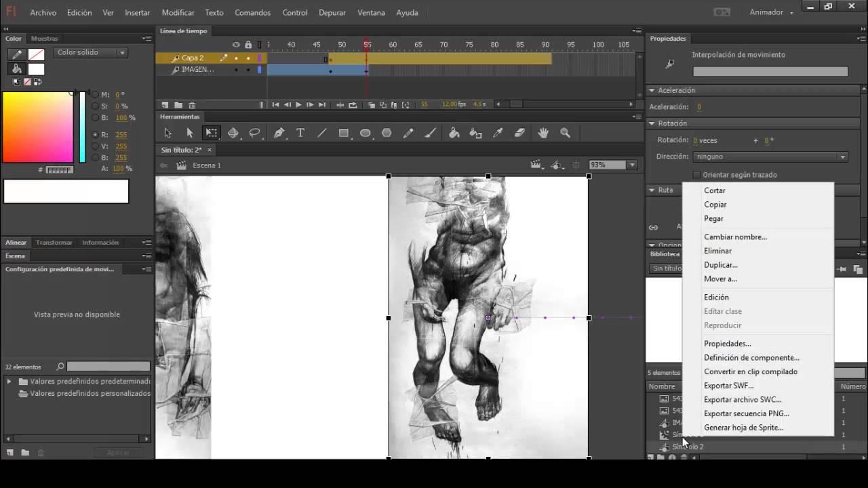Select the Zoom magnifier tool
Image resolution: width=868 pixels, height=488 pixels.
pos(565,134)
